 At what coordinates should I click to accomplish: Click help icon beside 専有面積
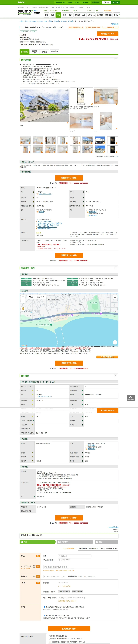(x=34, y=202)
